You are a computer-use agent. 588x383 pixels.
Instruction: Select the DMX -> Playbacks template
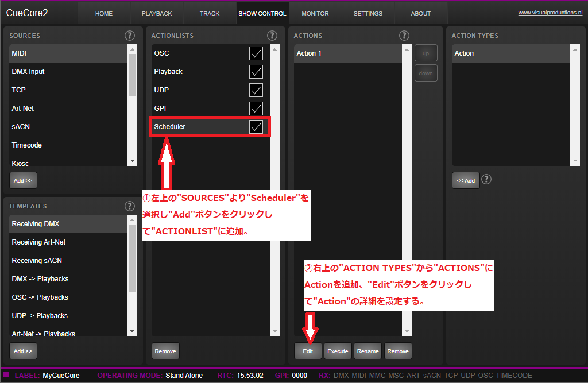[x=68, y=279]
